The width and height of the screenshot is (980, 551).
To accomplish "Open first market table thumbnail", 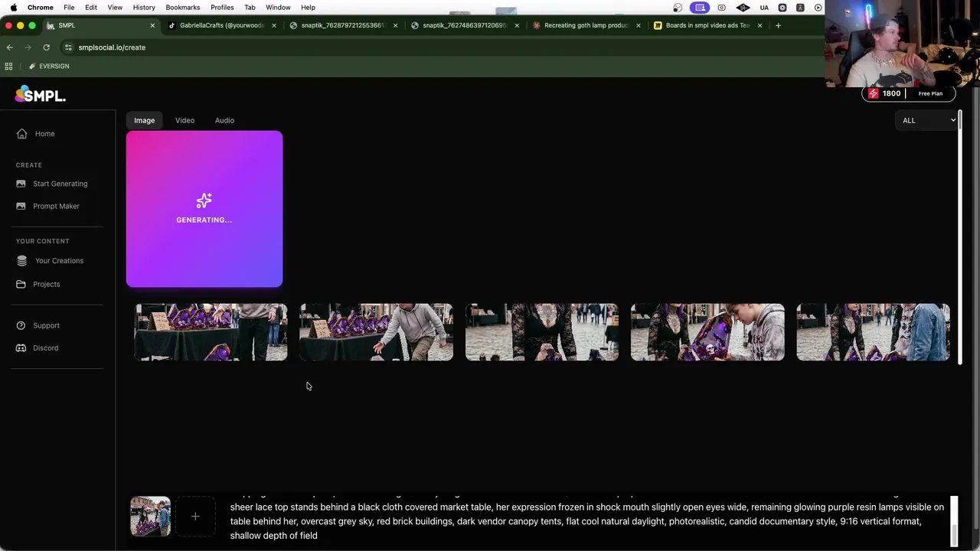I will (x=211, y=332).
